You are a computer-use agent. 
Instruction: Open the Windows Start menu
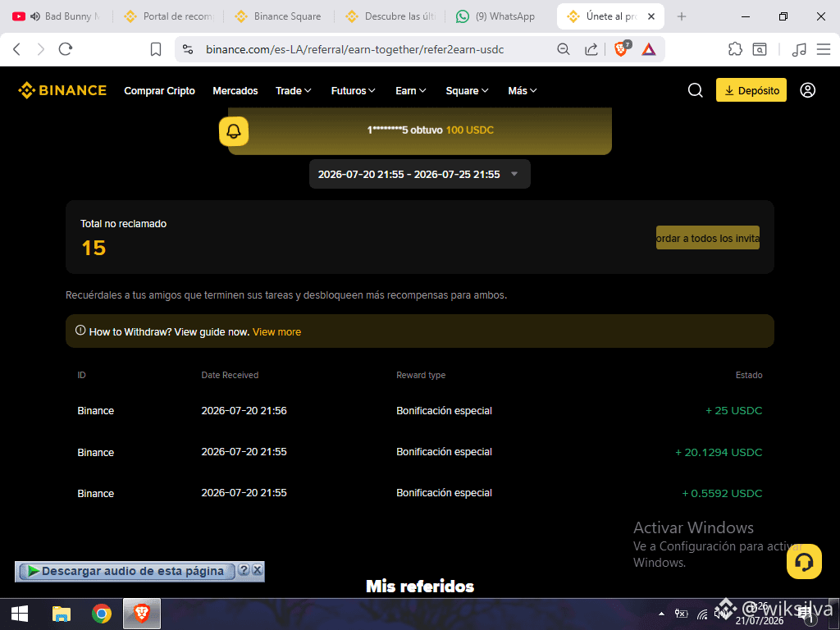pyautogui.click(x=20, y=614)
